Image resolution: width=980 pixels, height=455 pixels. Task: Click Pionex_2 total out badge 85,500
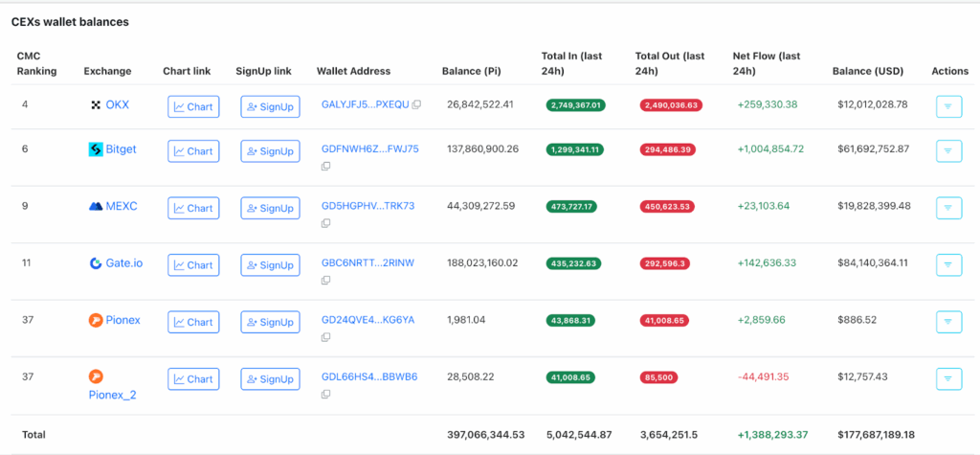pos(658,377)
